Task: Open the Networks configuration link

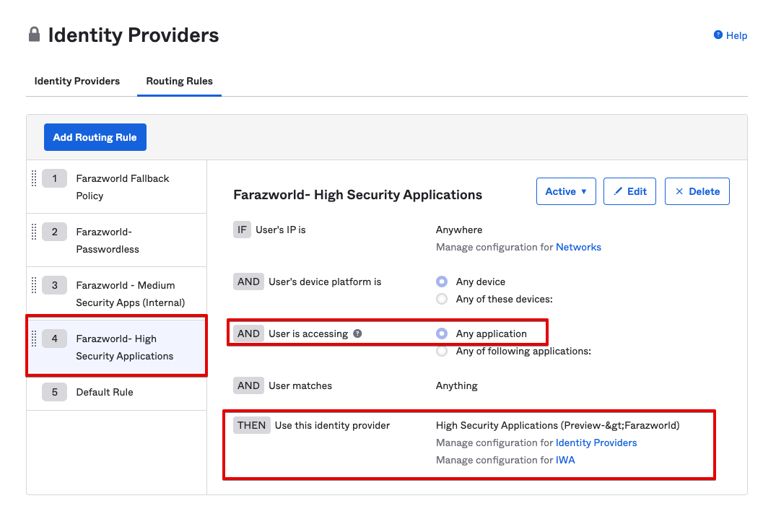Action: click(x=578, y=247)
